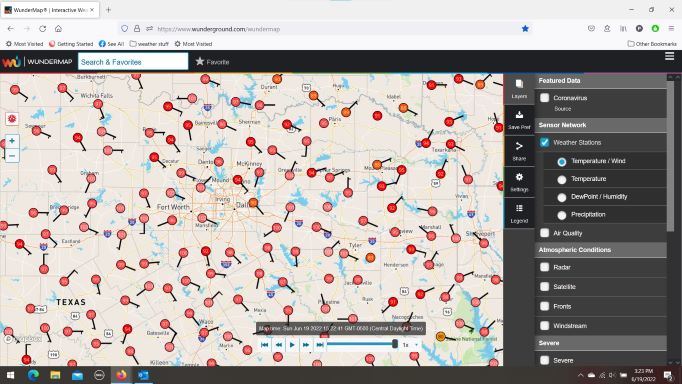682x384 pixels.
Task: Open the Other Bookmarks folder
Action: 652,44
